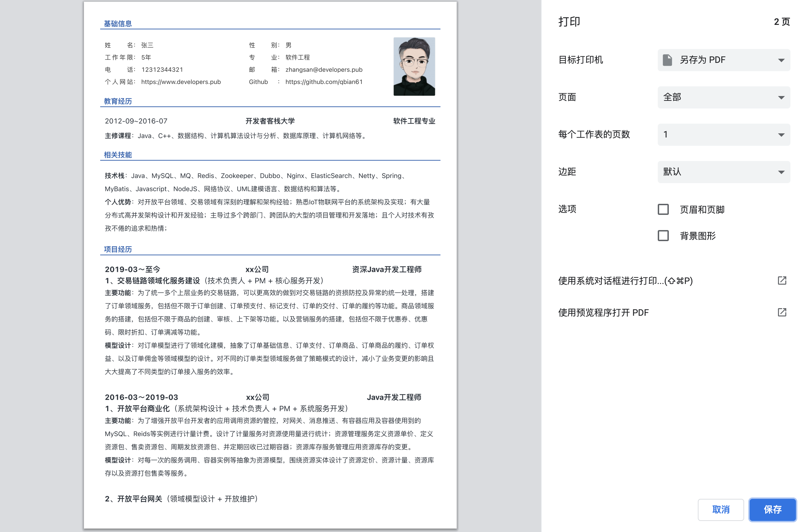This screenshot has width=807, height=532.
Task: Click the resume profile photo in preview
Action: coord(414,66)
